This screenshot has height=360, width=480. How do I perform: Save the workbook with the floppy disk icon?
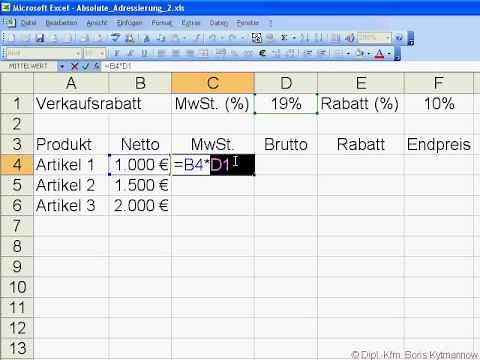pos(40,38)
